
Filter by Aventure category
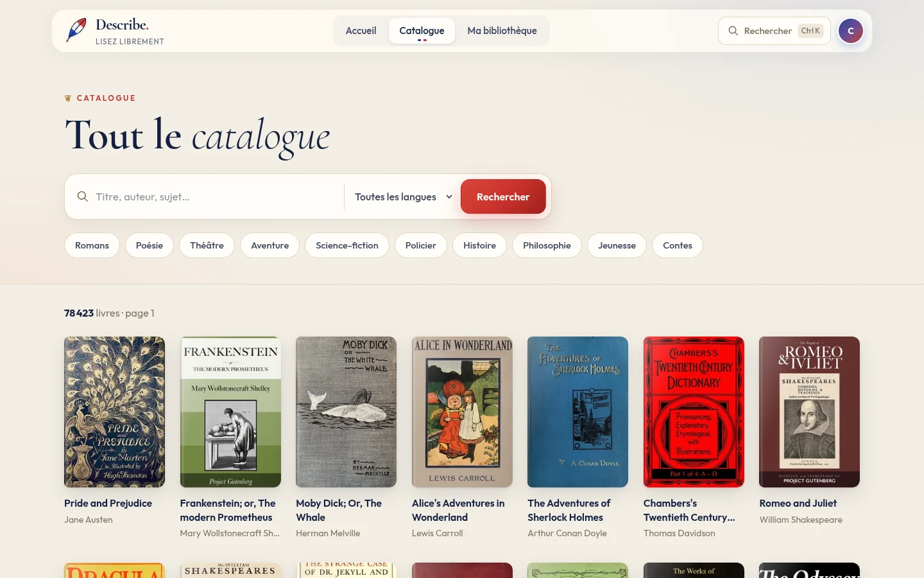269,245
